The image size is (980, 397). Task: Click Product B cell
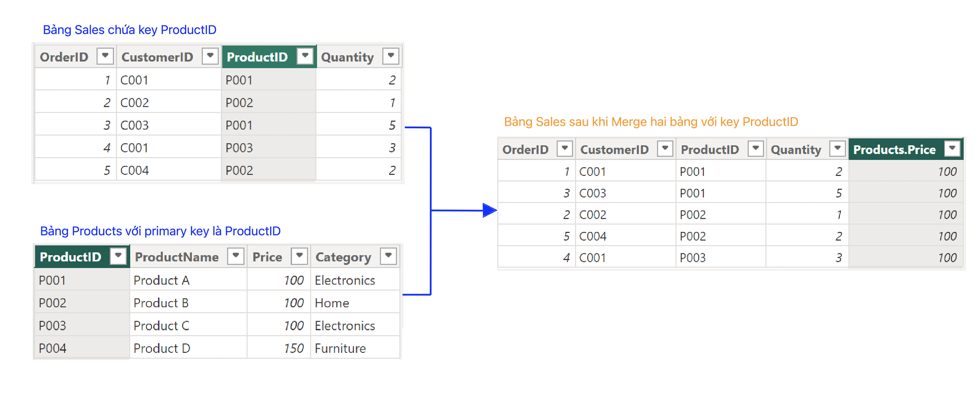click(188, 302)
